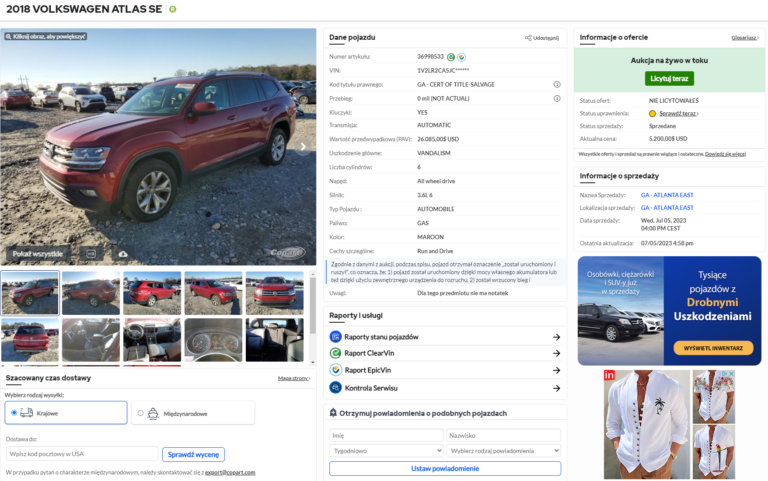This screenshot has width=768, height=481.
Task: Open Raporty stanu pojazdów row
Action: pos(446,337)
